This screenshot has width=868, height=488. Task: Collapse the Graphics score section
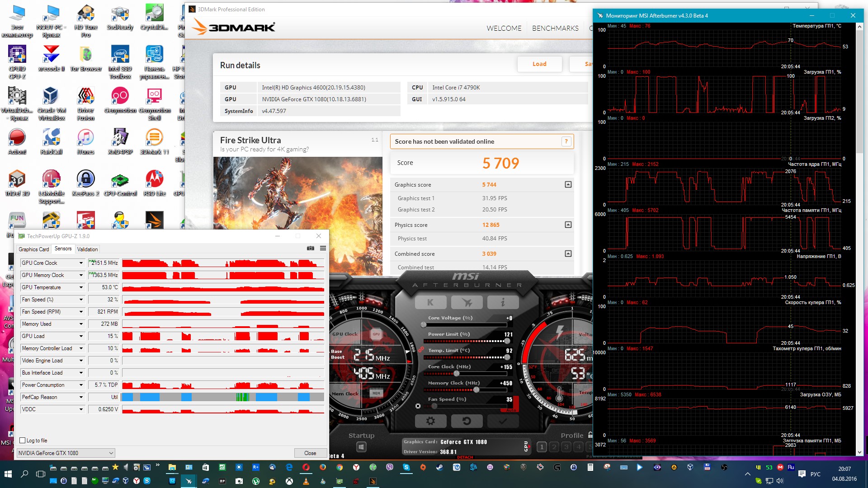coord(568,184)
